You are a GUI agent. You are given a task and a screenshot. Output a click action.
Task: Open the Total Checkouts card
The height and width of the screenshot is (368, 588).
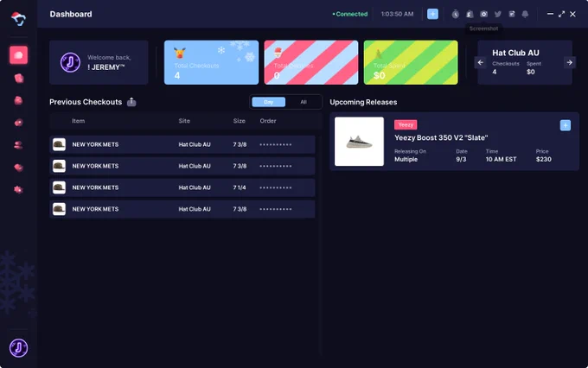(211, 62)
